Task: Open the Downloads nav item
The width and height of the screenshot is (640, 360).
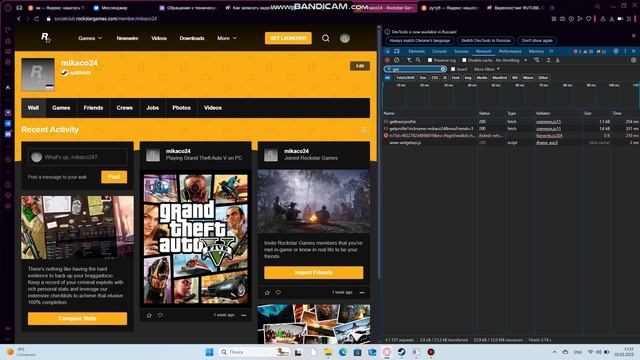Action: click(192, 38)
